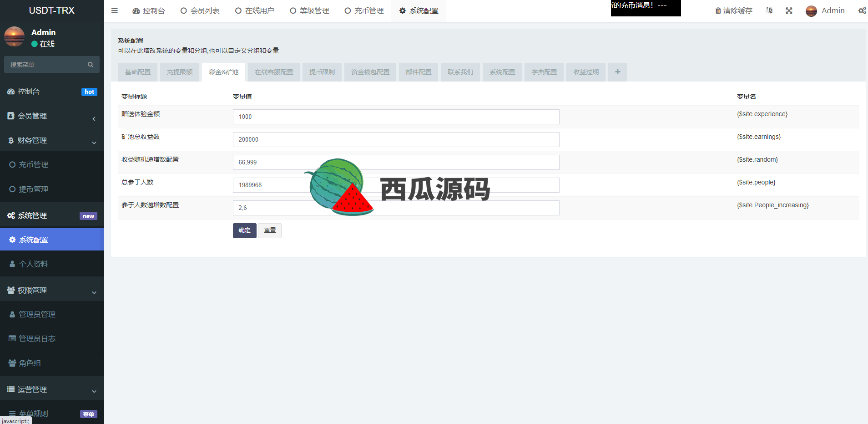
Task: Switch to the 在线客服配置 tab
Action: click(274, 72)
